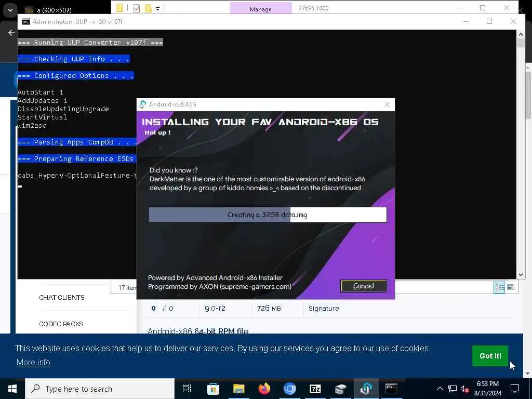Accept cookies with Got it! button
Image resolution: width=532 pixels, height=399 pixels.
point(490,356)
